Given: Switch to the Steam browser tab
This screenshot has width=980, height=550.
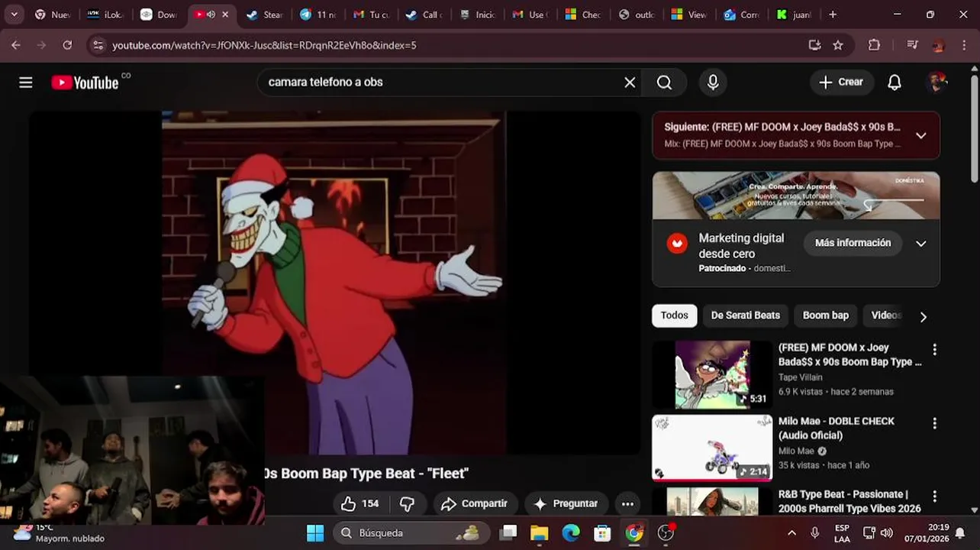Looking at the screenshot, I should tap(264, 15).
